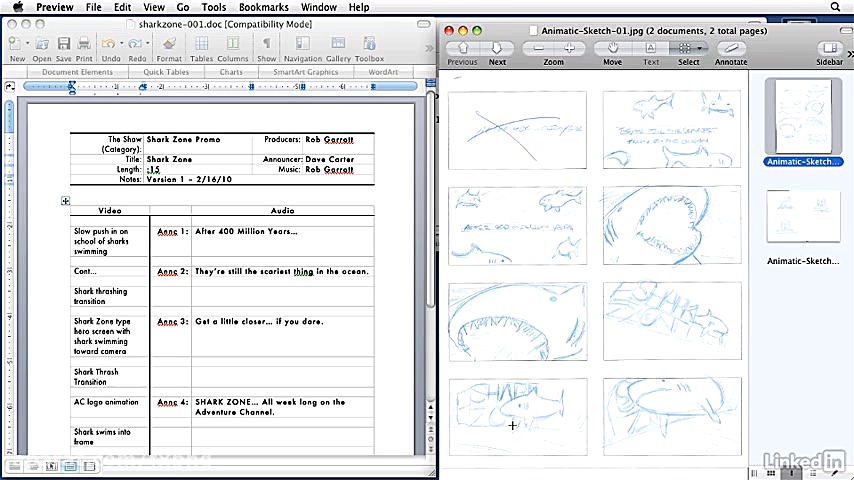
Task: Toggle the Navigation pane in Word
Action: [302, 46]
